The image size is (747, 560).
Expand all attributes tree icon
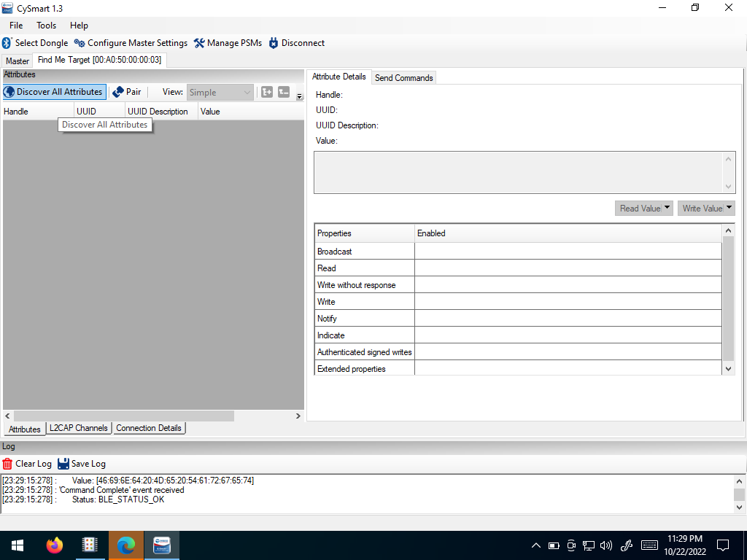[x=267, y=92]
